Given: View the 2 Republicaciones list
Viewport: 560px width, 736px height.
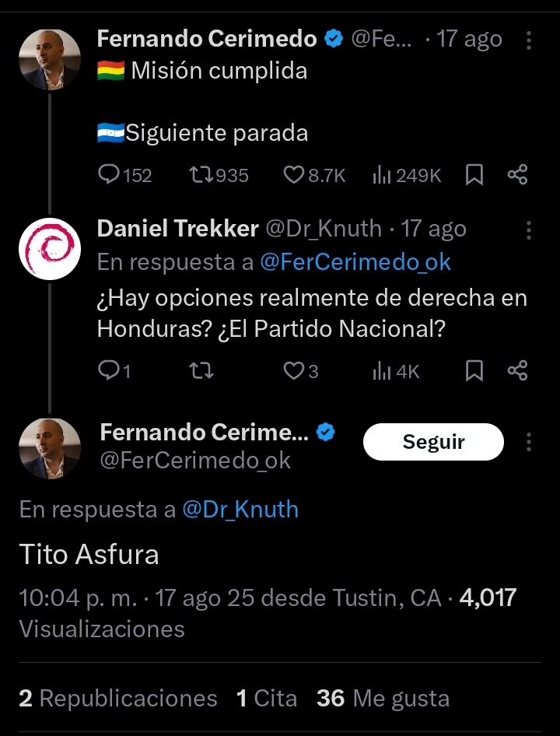Looking at the screenshot, I should click(118, 698).
